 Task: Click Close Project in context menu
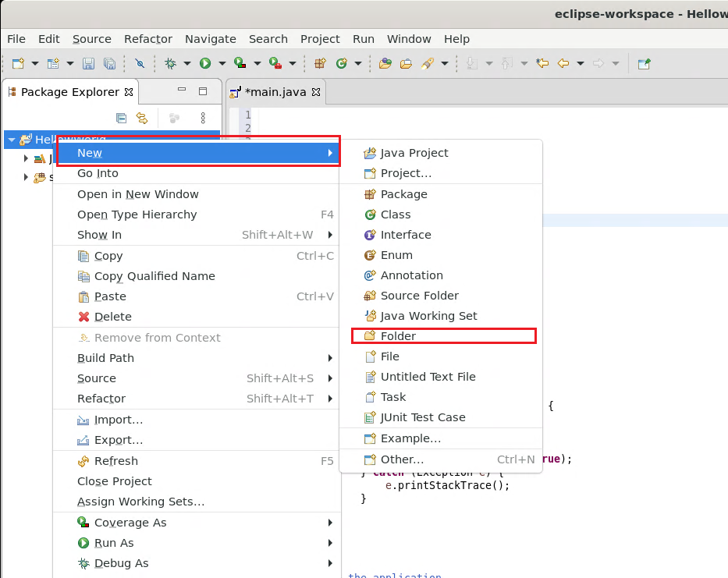point(197,481)
